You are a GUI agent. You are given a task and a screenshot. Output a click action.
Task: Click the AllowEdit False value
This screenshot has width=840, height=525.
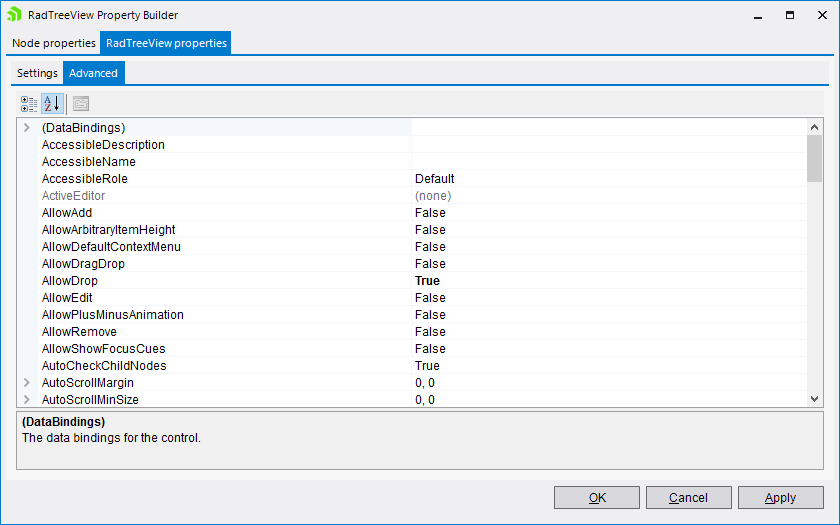430,298
